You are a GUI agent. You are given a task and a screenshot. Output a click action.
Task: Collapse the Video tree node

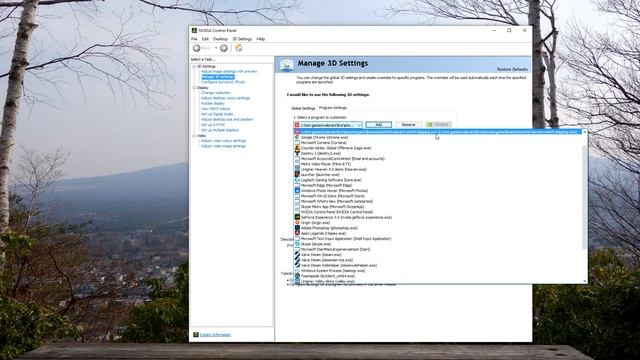pos(194,136)
